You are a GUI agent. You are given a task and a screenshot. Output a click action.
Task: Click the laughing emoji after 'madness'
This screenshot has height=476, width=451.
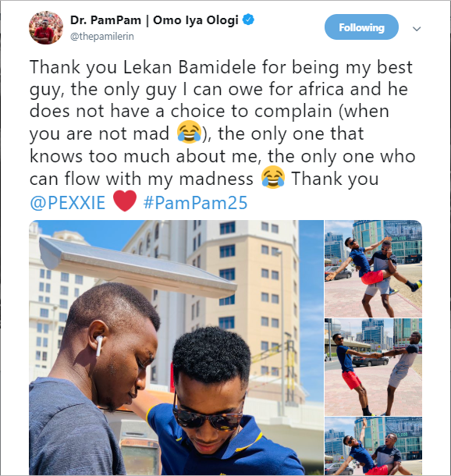coord(273,177)
